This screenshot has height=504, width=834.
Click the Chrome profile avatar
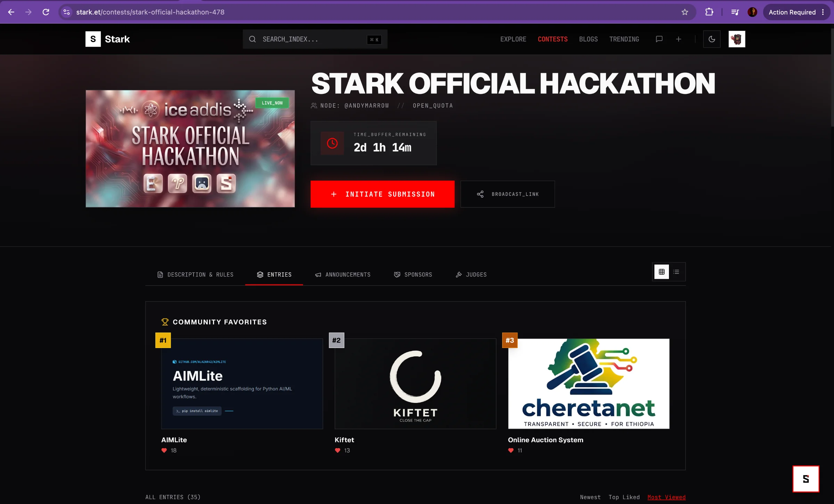click(752, 12)
